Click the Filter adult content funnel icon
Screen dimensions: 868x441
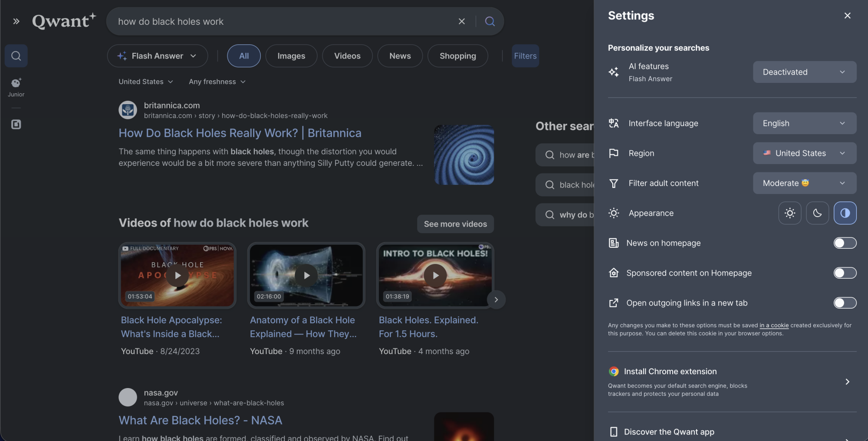pos(614,183)
